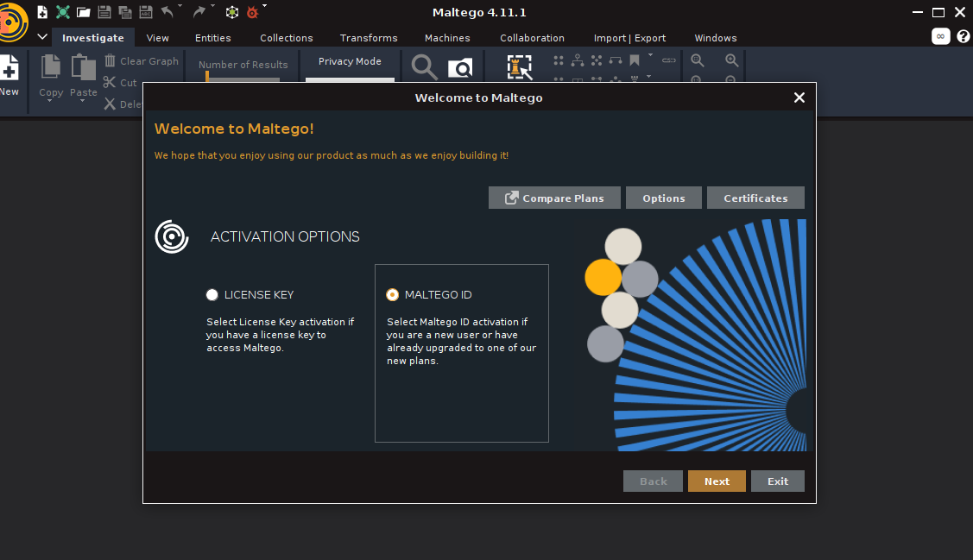Click the Redo arrow icon
Image resolution: width=973 pixels, height=560 pixels.
199,11
